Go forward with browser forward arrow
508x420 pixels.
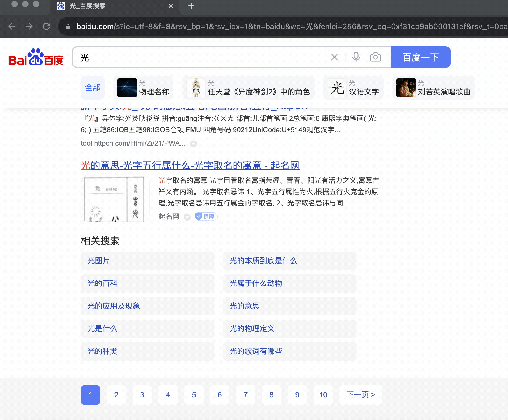[29, 26]
